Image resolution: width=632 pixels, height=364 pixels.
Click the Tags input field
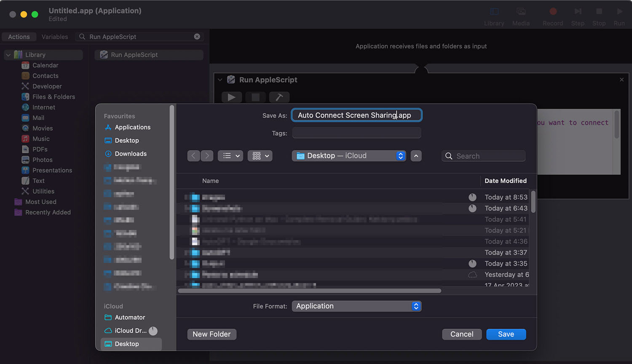(356, 133)
